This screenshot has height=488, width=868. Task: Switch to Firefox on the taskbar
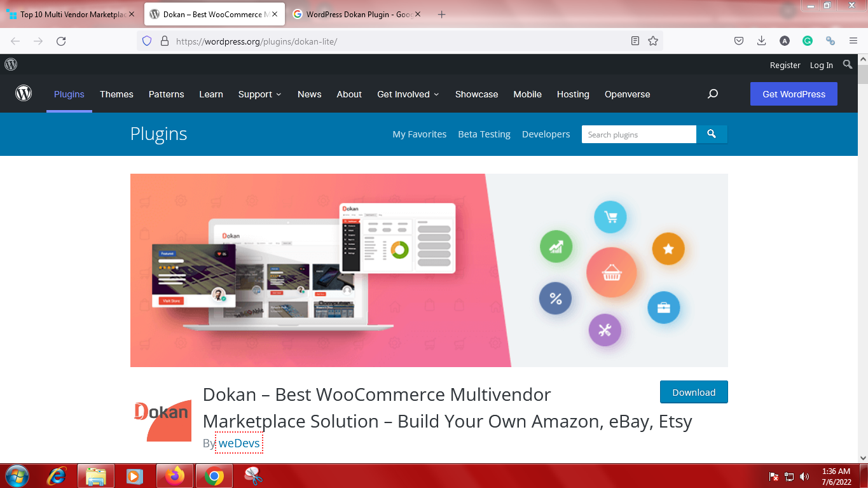174,476
